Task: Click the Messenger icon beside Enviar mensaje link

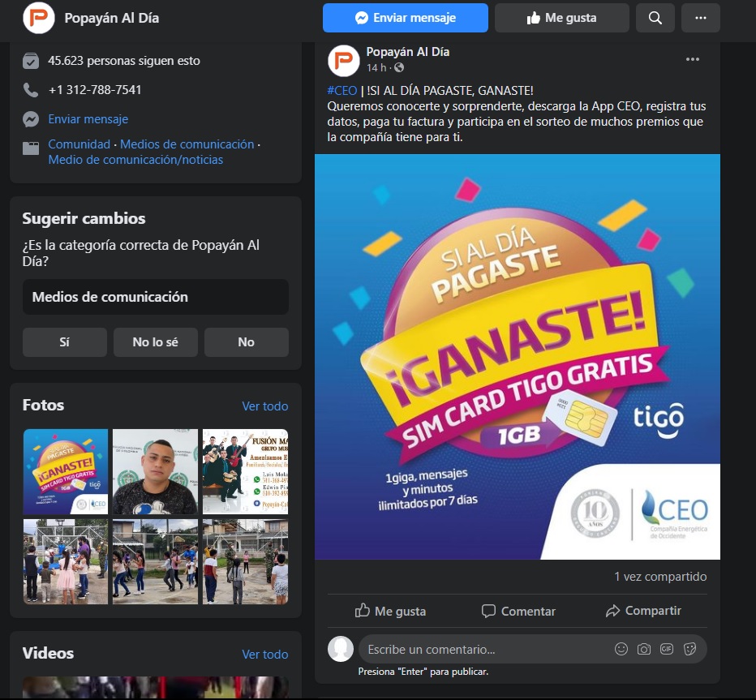Action: coord(31,119)
